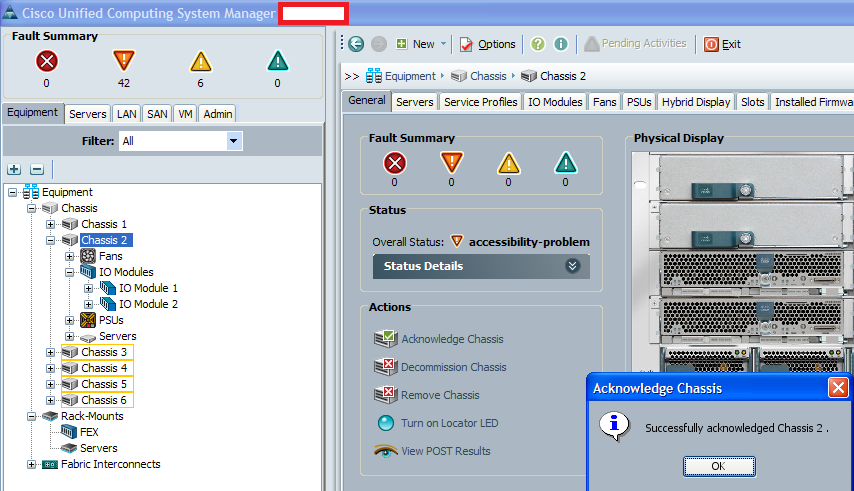Image resolution: width=854 pixels, height=491 pixels.
Task: Click the Collapse All minus icon above the tree
Action: (36, 169)
